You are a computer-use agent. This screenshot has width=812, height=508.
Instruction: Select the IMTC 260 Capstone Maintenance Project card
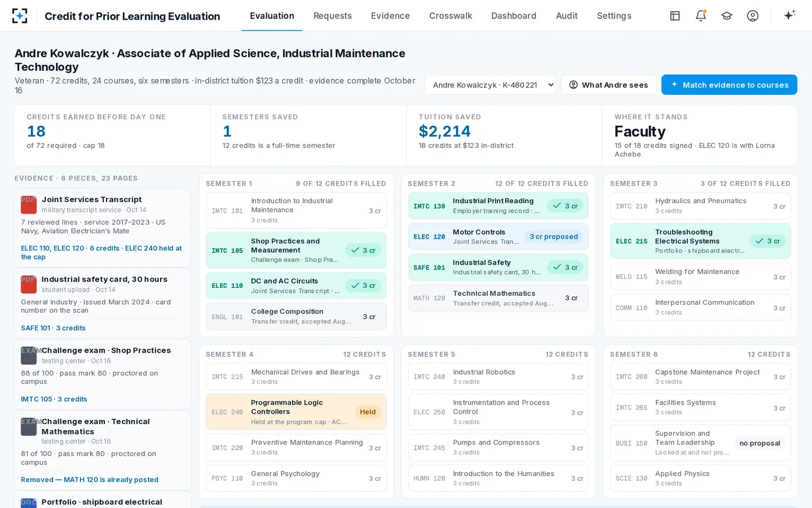click(x=700, y=377)
